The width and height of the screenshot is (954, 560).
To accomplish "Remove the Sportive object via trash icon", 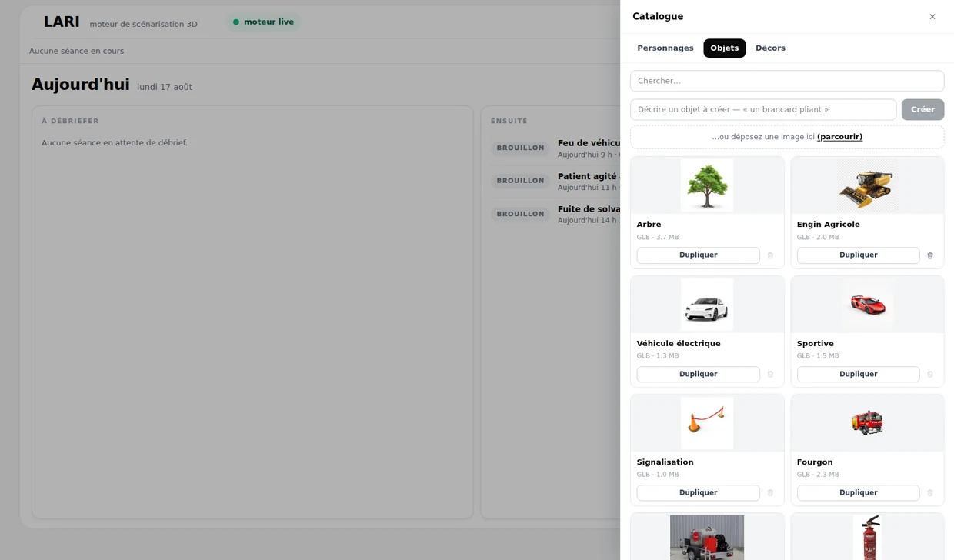I will point(930,374).
